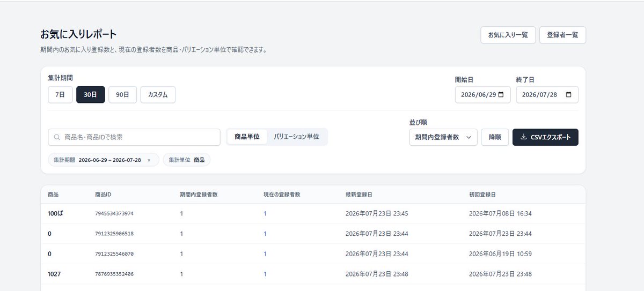Click the お気に入りレポート page heading
The height and width of the screenshot is (291, 644).
pyautogui.click(x=78, y=35)
